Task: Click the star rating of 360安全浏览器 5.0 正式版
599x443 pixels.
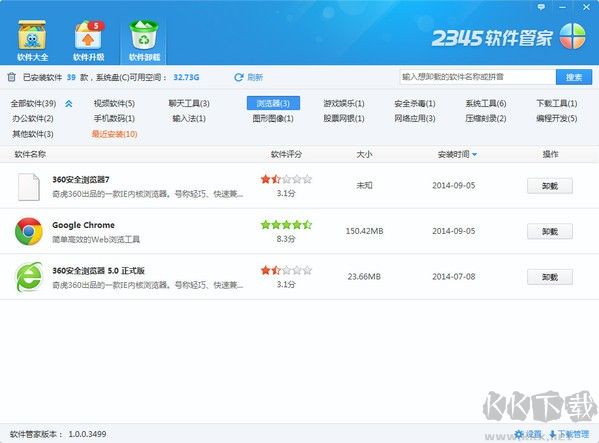Action: click(286, 270)
